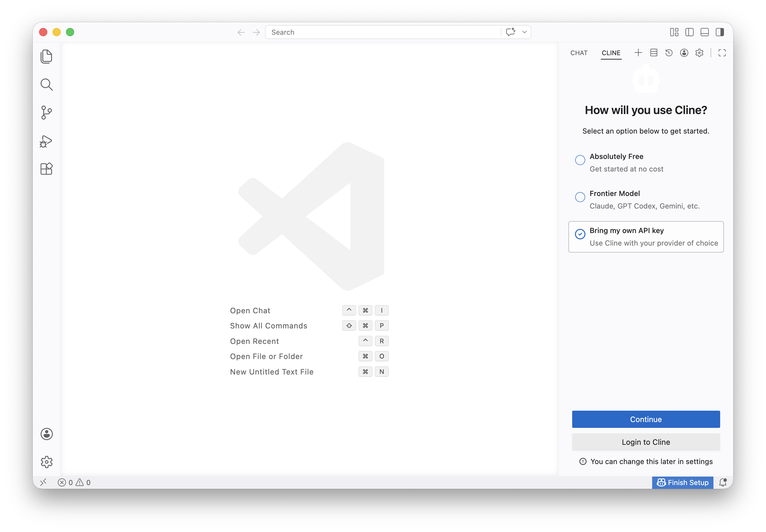Screen dimensions: 766x532
Task: Open Cline account icon in panel header
Action: [x=684, y=53]
